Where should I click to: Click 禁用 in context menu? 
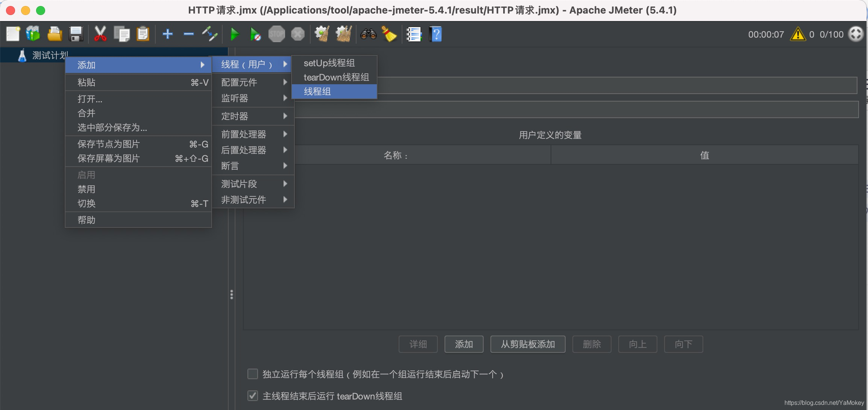pyautogui.click(x=138, y=189)
